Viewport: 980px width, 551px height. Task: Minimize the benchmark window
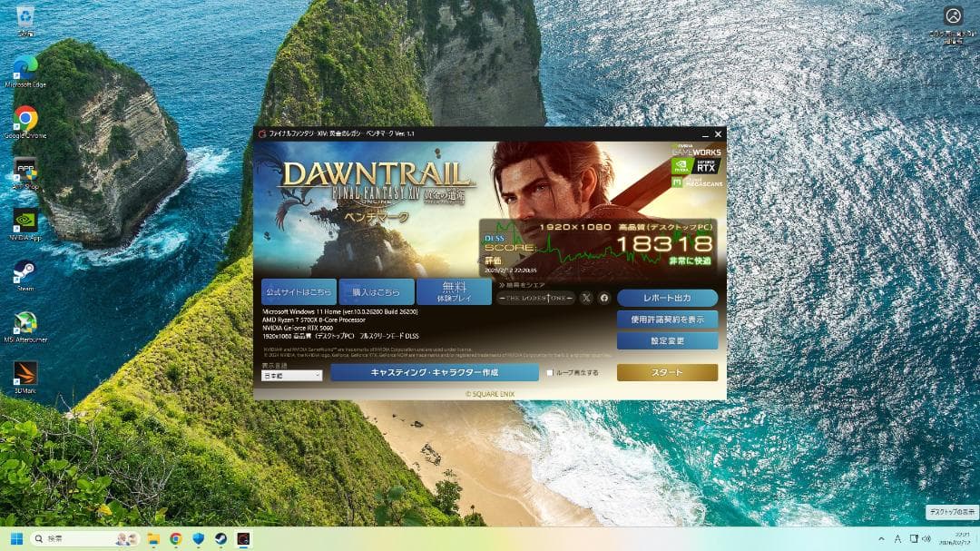click(x=705, y=133)
